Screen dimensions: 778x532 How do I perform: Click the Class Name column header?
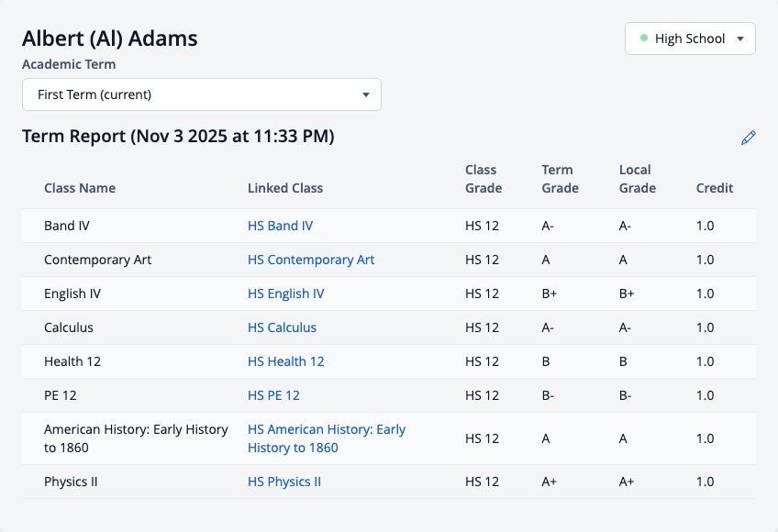click(x=80, y=188)
